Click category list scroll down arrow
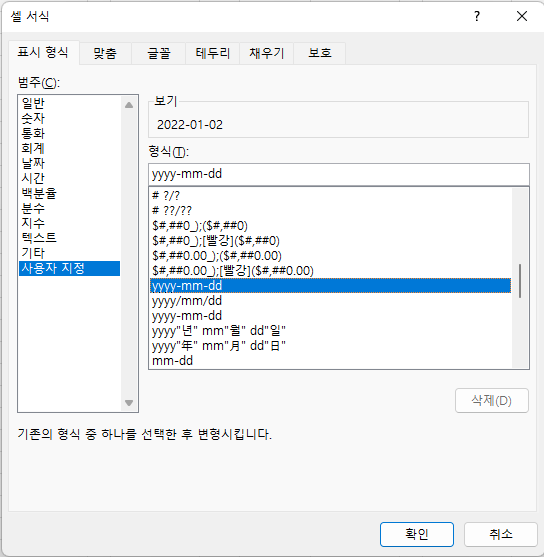Viewport: 544px width, 557px height. pos(129,403)
